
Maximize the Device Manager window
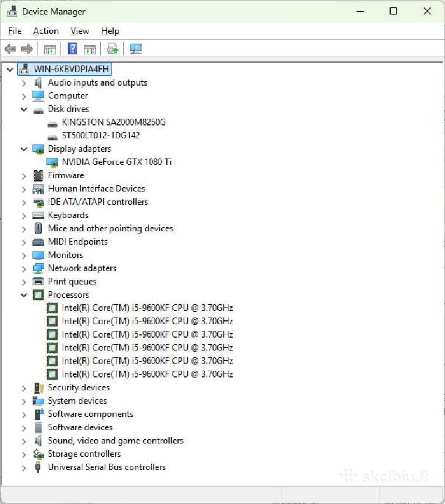point(393,11)
